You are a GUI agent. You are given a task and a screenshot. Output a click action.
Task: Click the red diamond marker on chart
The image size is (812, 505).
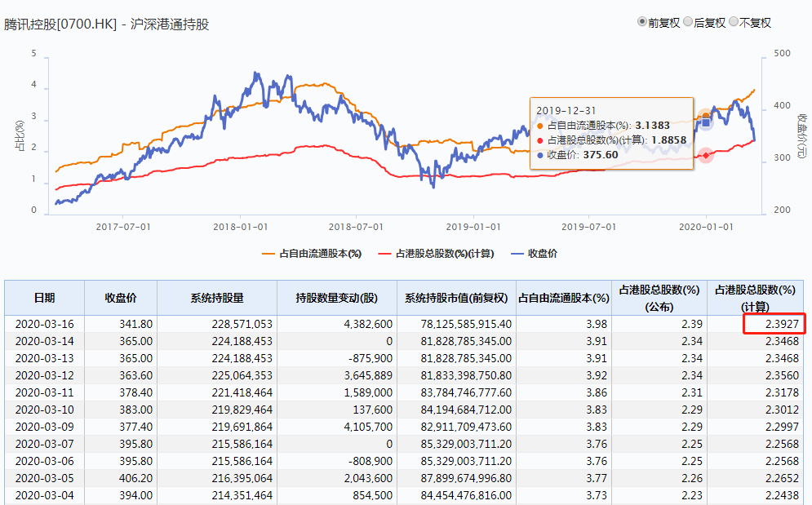[x=706, y=155]
